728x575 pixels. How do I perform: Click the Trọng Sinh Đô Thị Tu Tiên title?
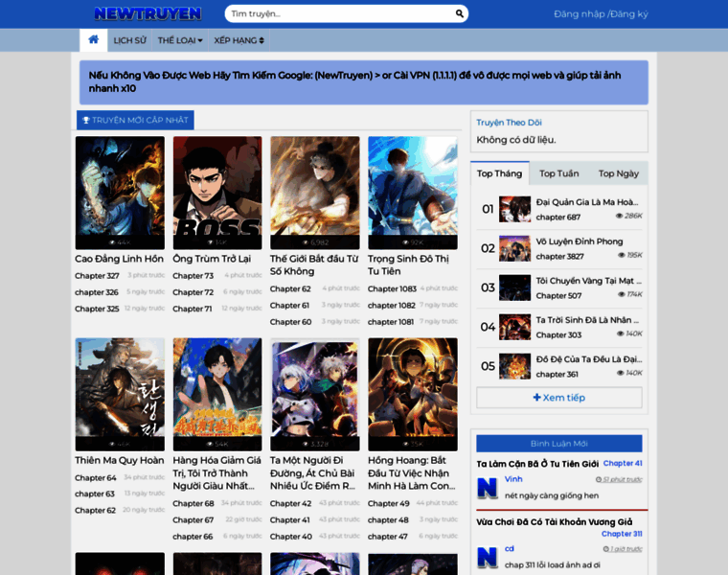click(409, 264)
